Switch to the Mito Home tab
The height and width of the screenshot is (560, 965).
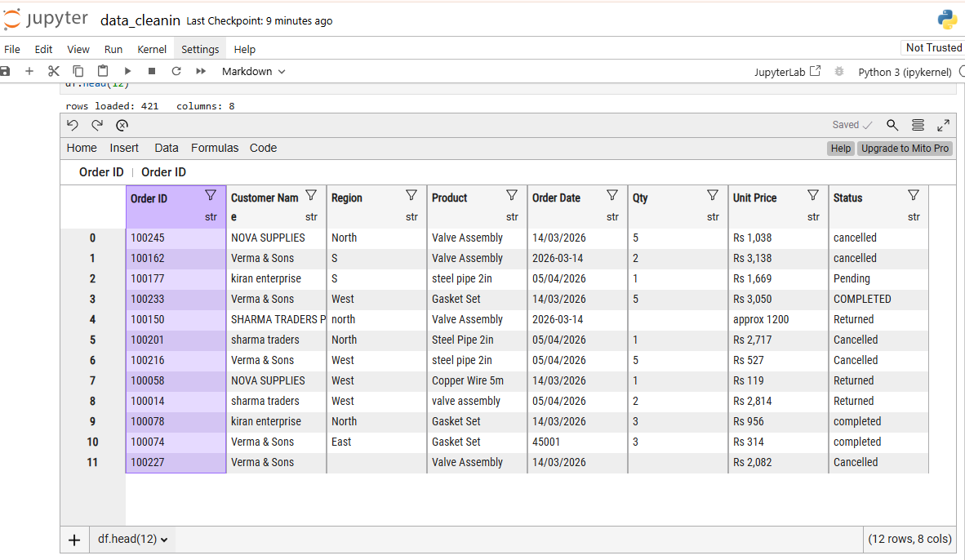tap(82, 148)
